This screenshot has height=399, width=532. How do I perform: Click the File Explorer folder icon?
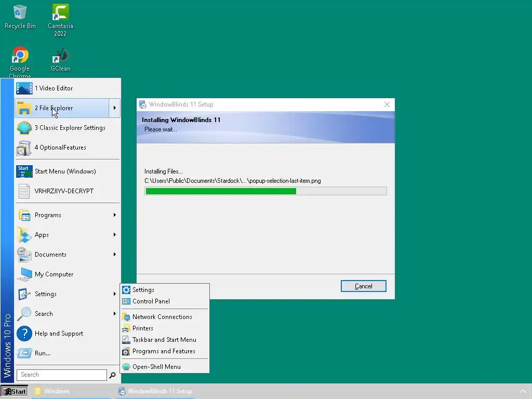[x=24, y=108]
